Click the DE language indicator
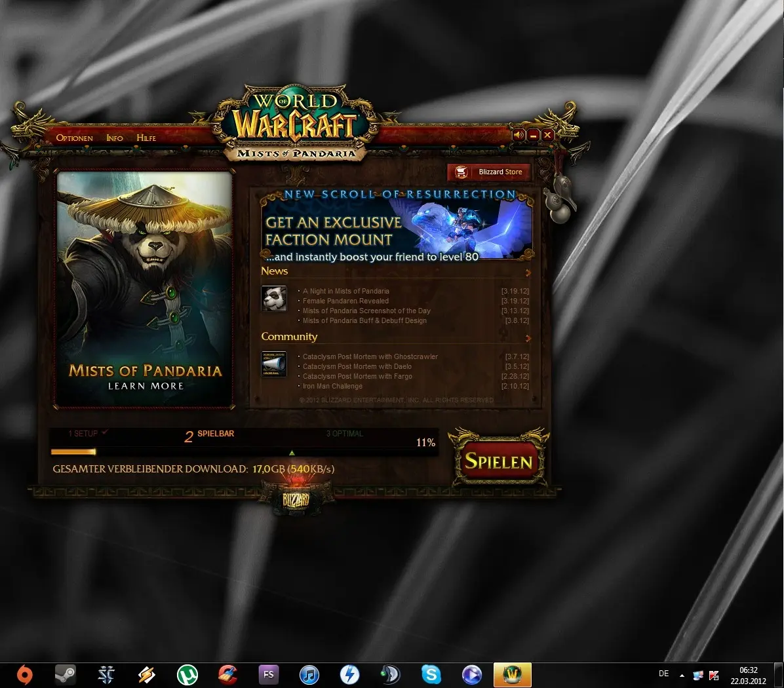 (663, 674)
